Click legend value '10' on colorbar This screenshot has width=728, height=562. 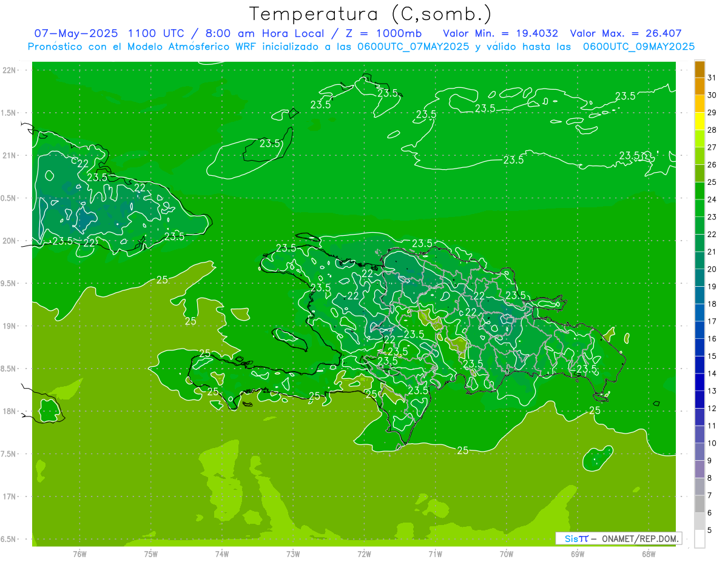click(x=712, y=443)
